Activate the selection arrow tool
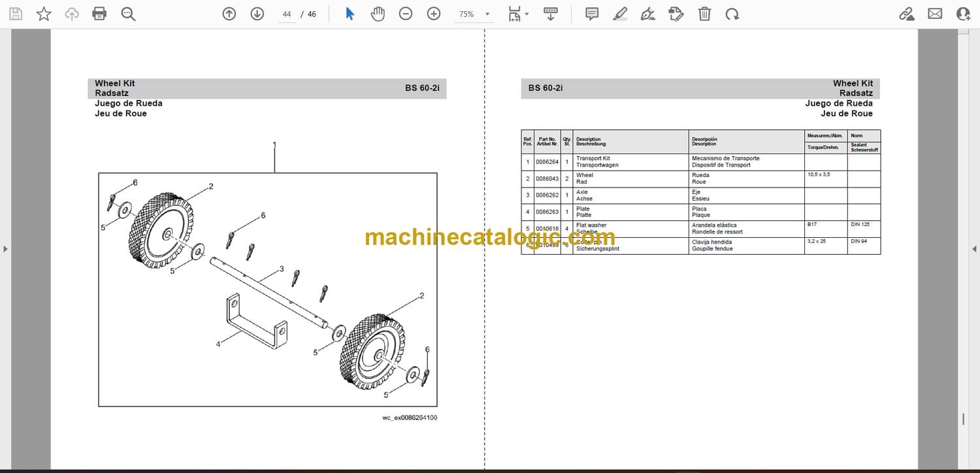980x473 pixels. pos(350,14)
